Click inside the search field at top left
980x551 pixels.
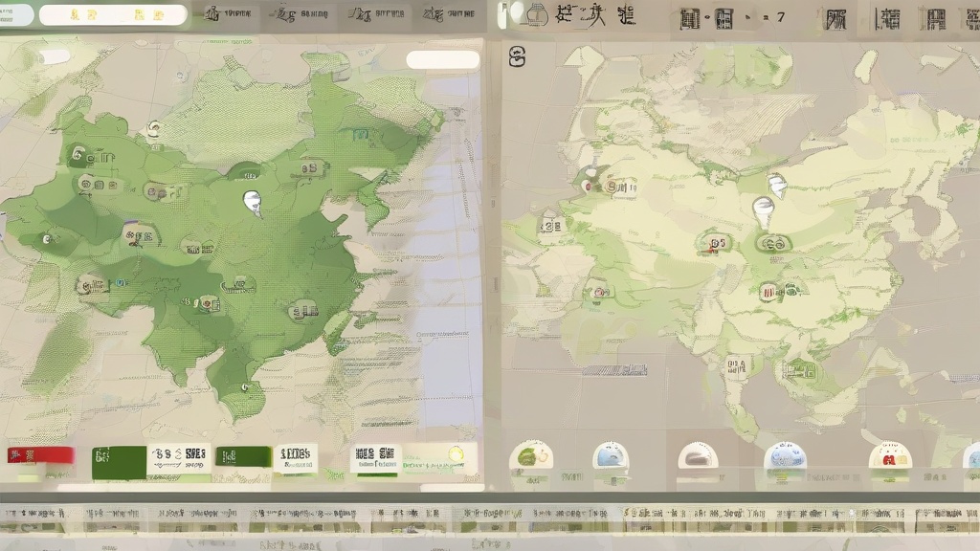tap(113, 14)
